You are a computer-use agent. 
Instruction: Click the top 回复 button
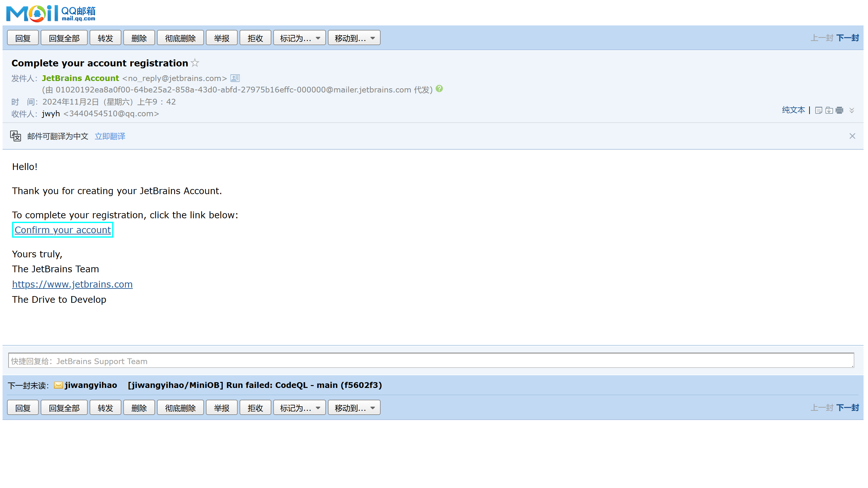pyautogui.click(x=23, y=38)
